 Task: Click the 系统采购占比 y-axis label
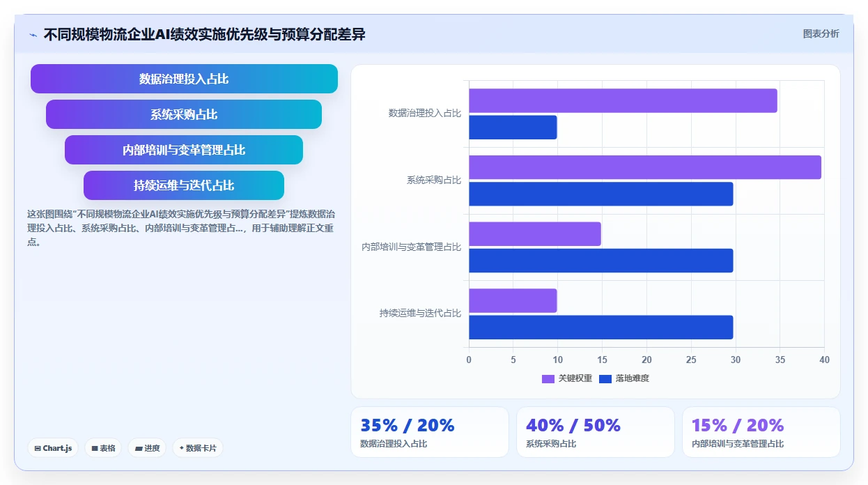point(434,180)
